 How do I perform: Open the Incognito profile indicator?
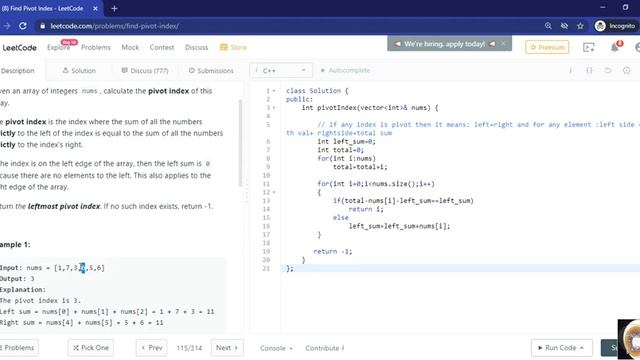point(615,26)
